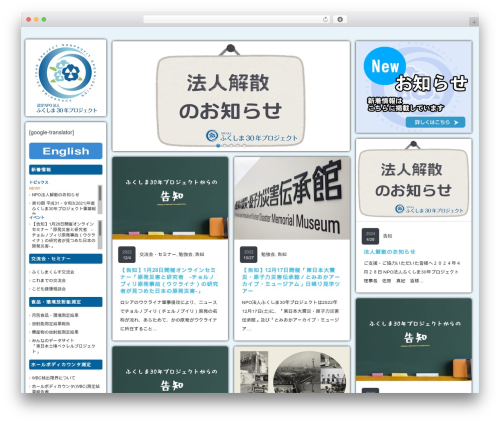Open the 新着情報 sidebar heading

tap(66, 170)
